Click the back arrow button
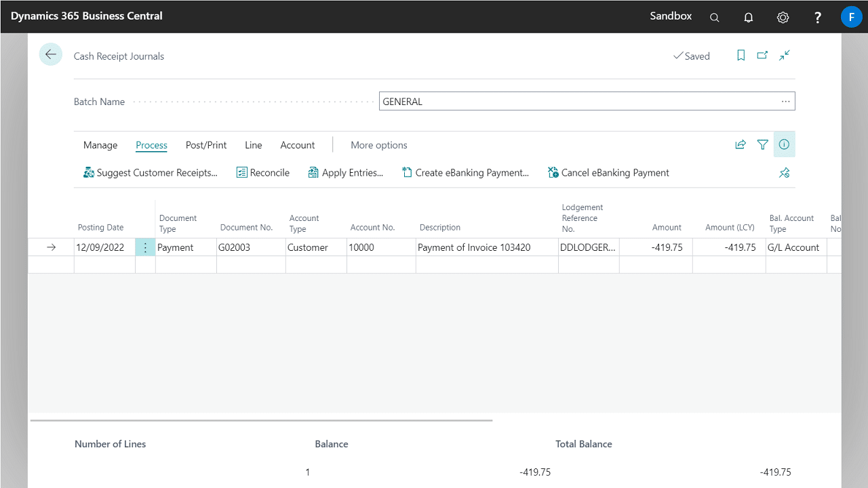868x488 pixels. [51, 55]
